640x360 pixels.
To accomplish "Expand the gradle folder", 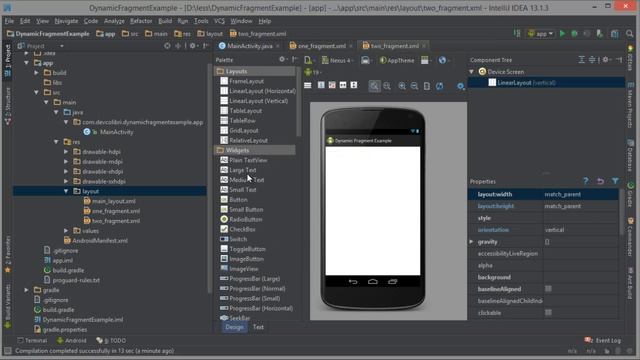I will (x=27, y=290).
